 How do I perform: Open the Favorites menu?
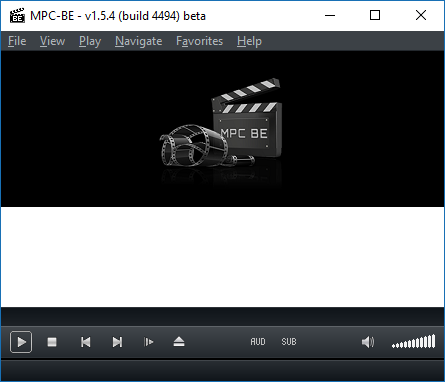tap(199, 41)
